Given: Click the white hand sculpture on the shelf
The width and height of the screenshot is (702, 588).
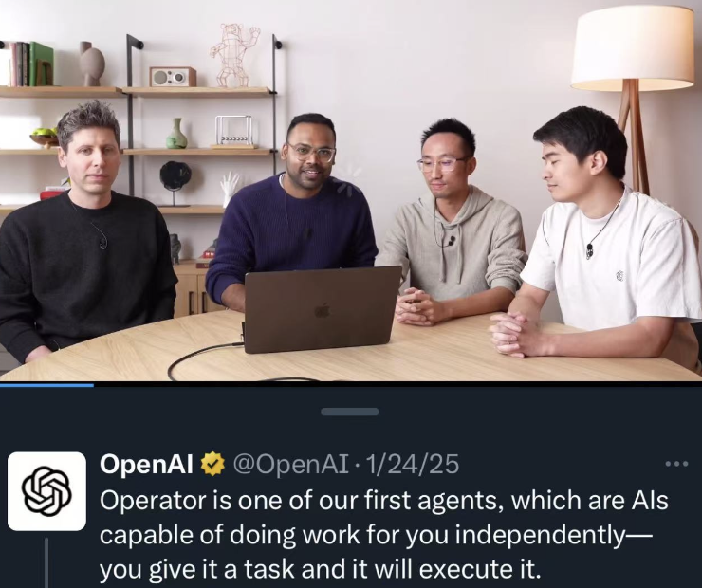Looking at the screenshot, I should coord(230,189).
